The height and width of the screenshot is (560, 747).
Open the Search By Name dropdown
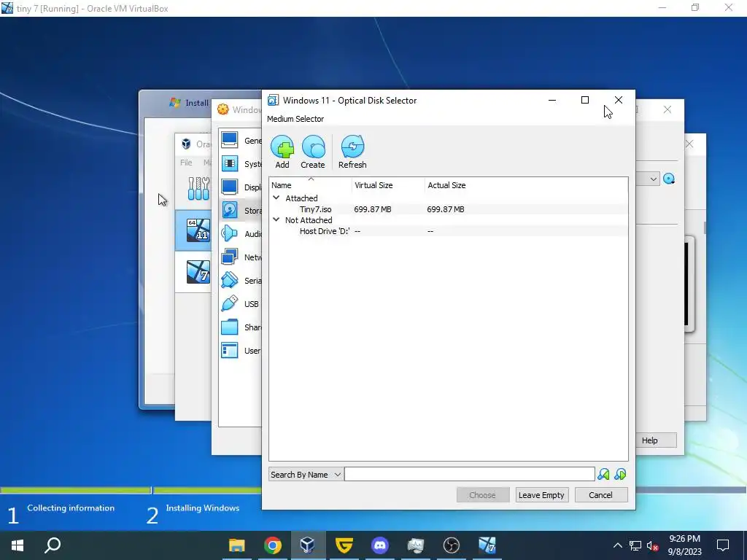(x=306, y=474)
